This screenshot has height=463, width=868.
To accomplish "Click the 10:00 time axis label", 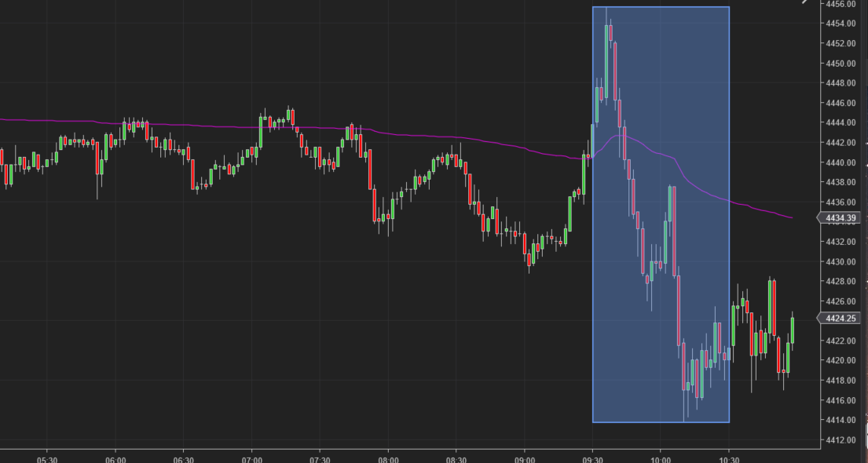I will point(661,460).
